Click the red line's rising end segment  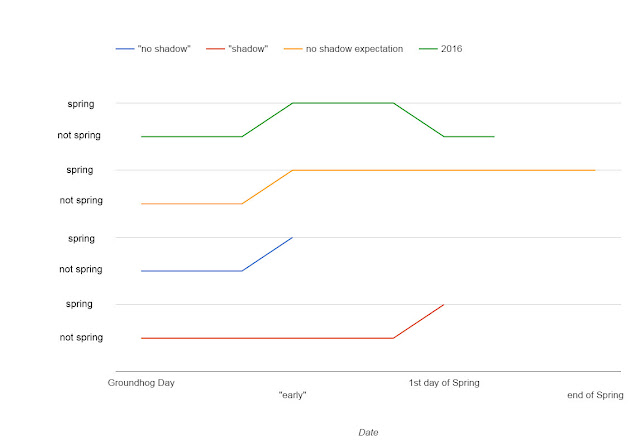tap(419, 321)
